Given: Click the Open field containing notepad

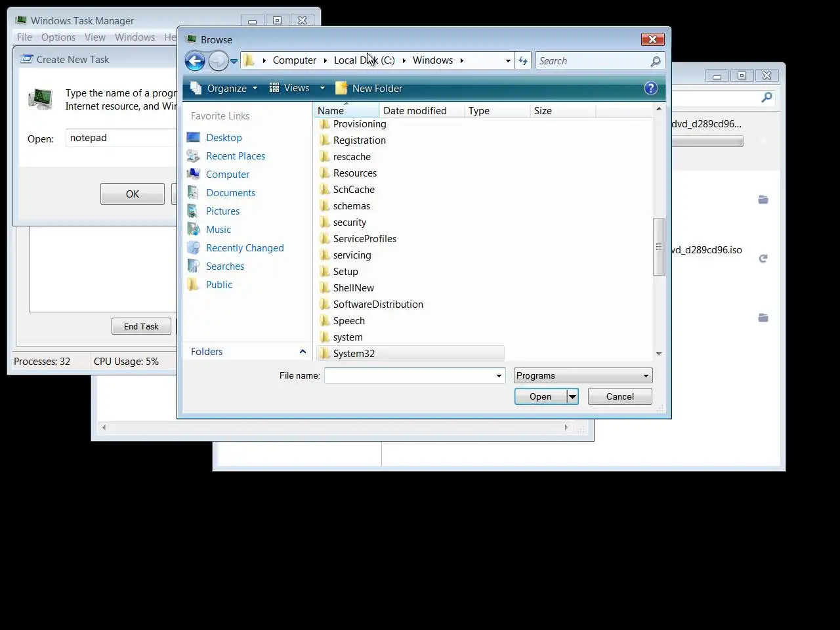Looking at the screenshot, I should [121, 138].
